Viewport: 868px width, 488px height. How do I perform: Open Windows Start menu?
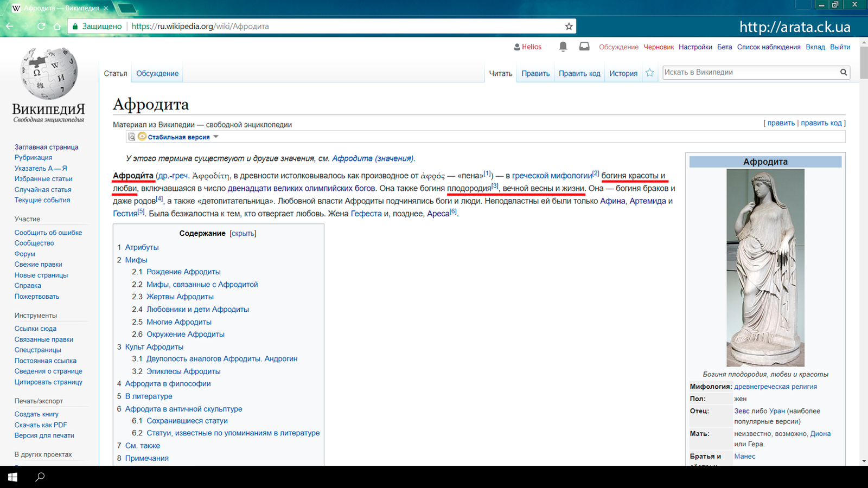click(x=12, y=477)
